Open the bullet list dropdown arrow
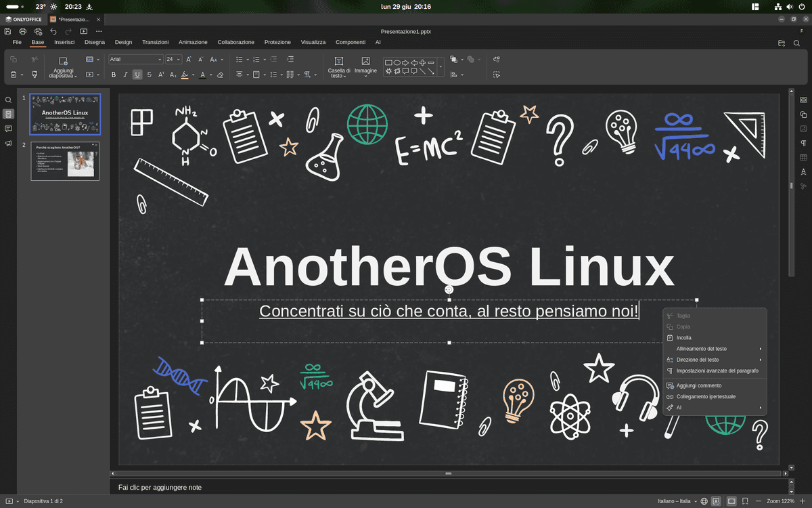812x508 pixels. click(x=248, y=60)
